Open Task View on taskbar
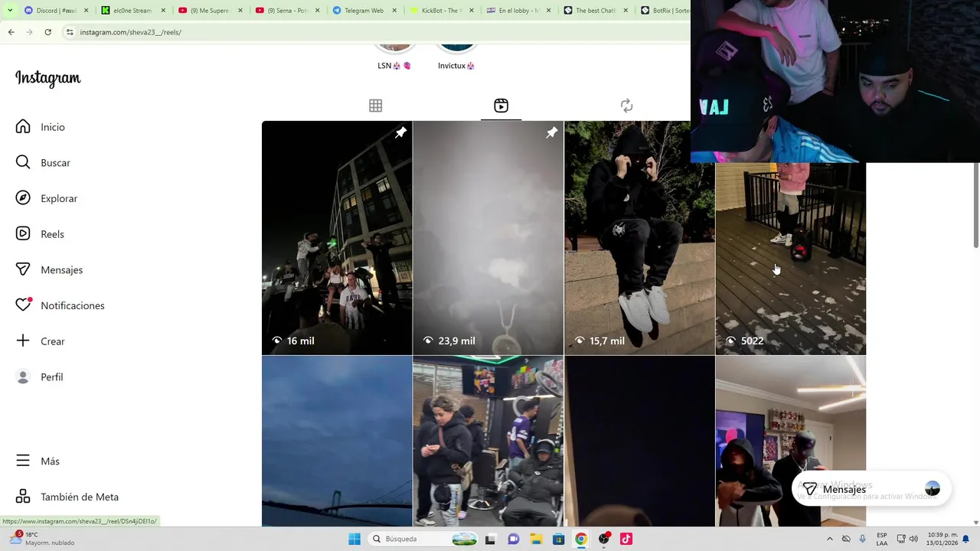Screen dimensions: 980x551 (490, 539)
